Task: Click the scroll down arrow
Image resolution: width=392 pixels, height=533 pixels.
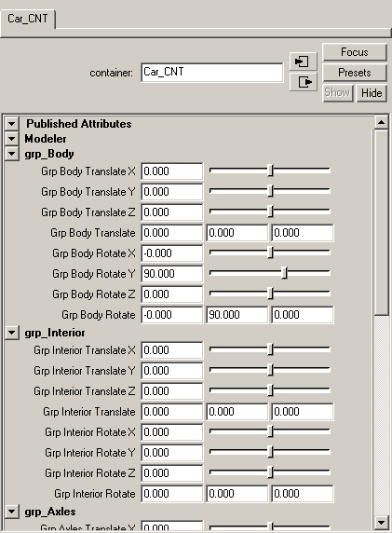Action: [381, 523]
